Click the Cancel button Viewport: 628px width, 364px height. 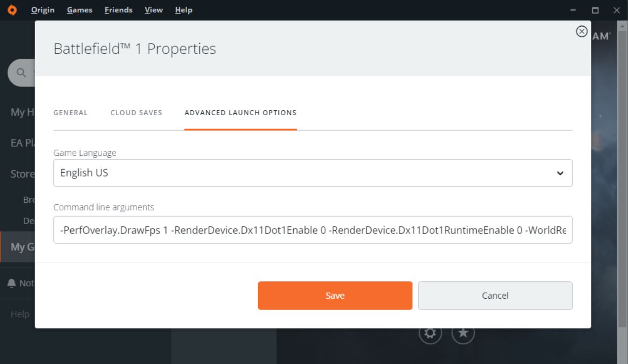tap(495, 295)
